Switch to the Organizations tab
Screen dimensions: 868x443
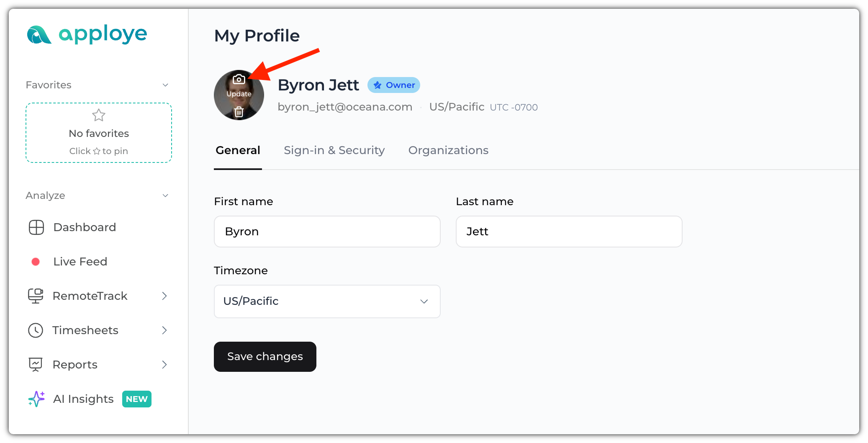click(x=448, y=150)
